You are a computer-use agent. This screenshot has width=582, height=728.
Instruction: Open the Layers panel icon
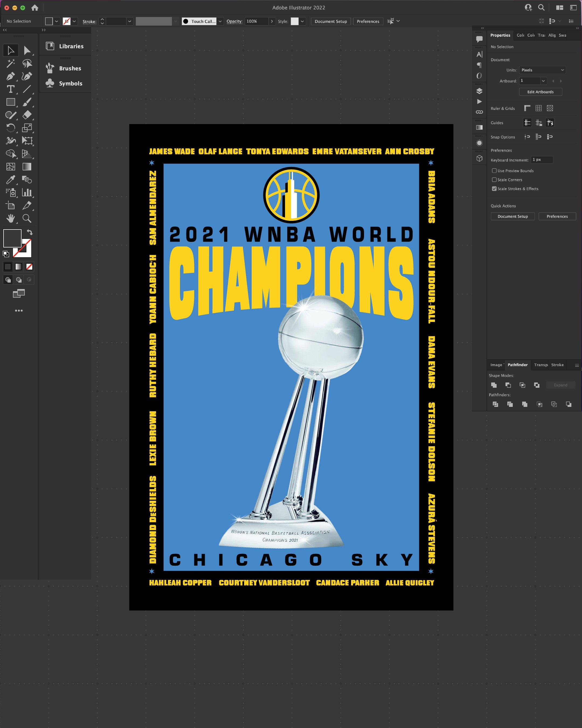tap(479, 91)
